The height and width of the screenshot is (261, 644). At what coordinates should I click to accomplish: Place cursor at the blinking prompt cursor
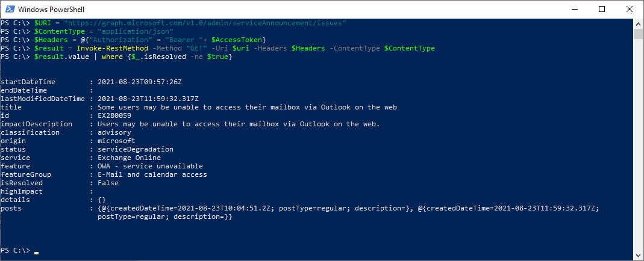37,253
